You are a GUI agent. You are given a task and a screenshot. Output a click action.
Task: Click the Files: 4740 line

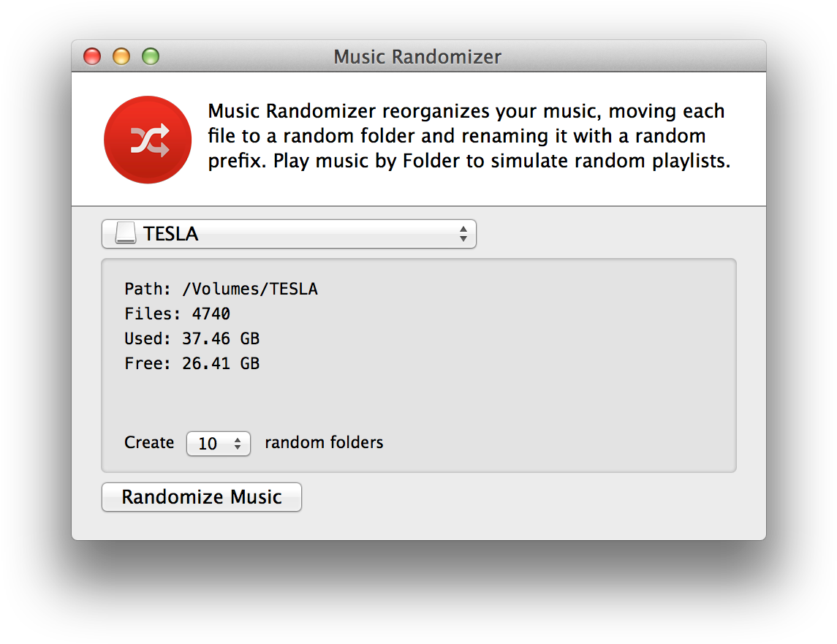177,314
